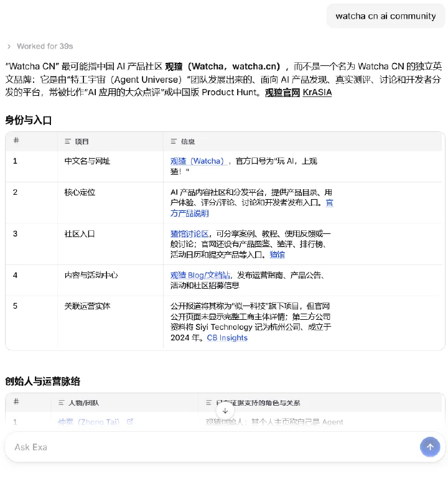Open the KrASIA source link

pos(317,92)
